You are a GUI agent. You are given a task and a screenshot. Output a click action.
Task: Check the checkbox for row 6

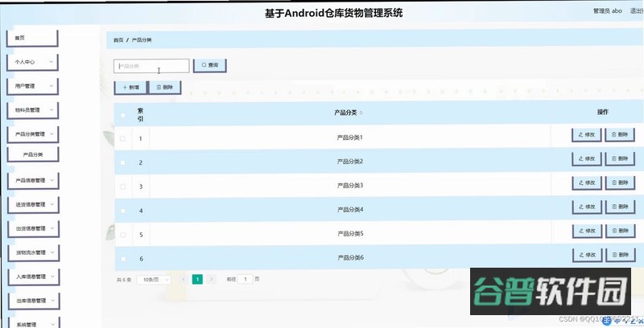coord(122,259)
